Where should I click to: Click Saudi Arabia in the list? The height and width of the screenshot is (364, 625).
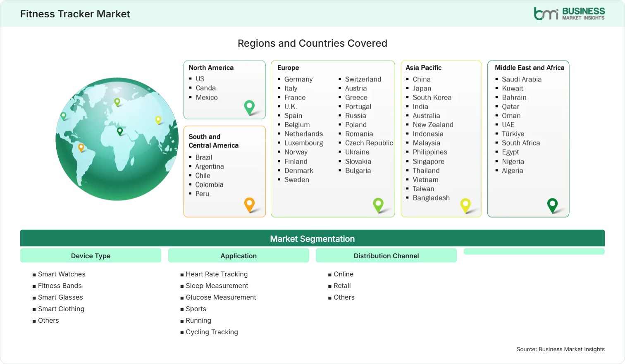522,79
